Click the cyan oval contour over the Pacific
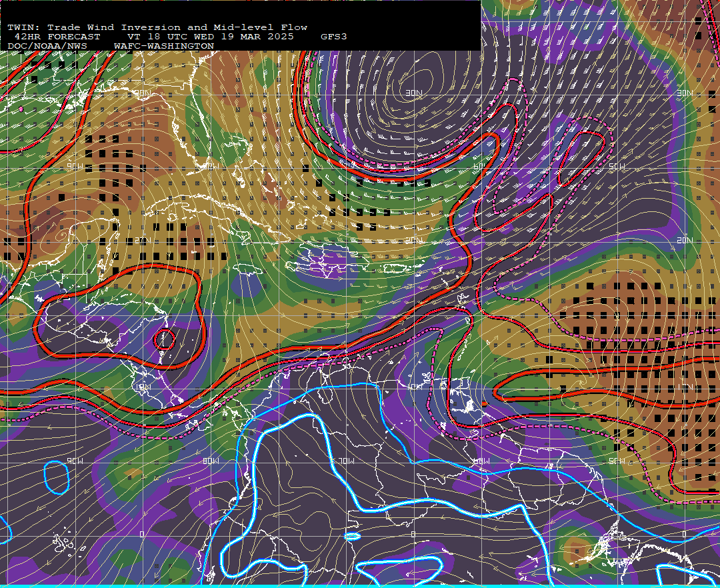Image resolution: width=720 pixels, height=588 pixels. (x=57, y=478)
